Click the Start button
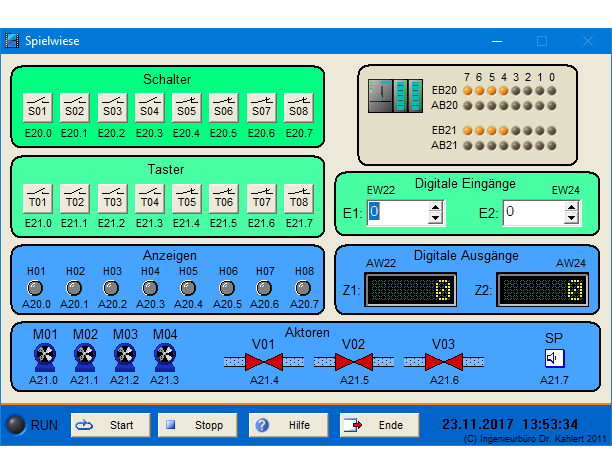Viewport: 612px width, 471px height. click(110, 425)
